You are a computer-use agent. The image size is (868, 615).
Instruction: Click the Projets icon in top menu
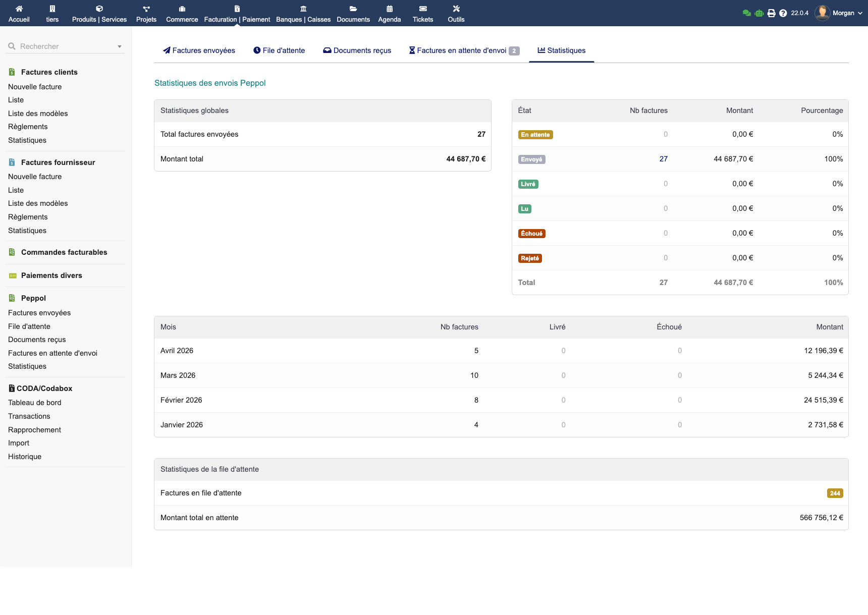pyautogui.click(x=146, y=9)
